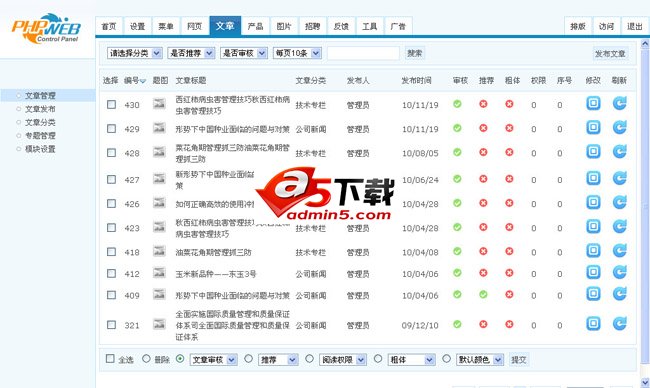This screenshot has width=650, height=388.
Task: Click the 提交 submit button
Action: pyautogui.click(x=519, y=359)
